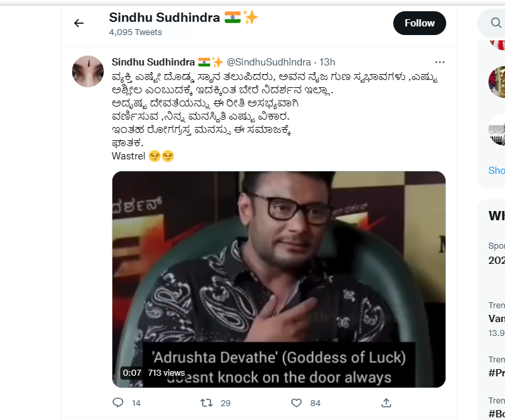The width and height of the screenshot is (505, 420).
Task: Play the Adrushta Devathe video
Action: 278,279
